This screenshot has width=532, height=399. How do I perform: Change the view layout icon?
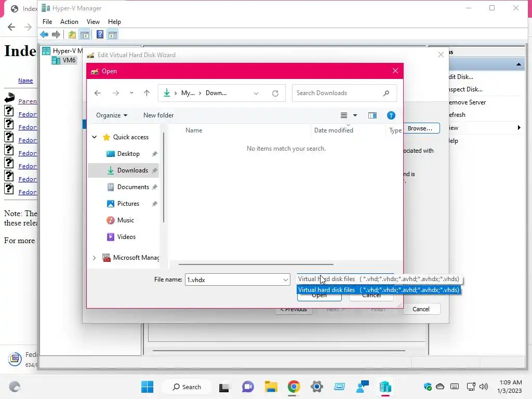(x=344, y=115)
